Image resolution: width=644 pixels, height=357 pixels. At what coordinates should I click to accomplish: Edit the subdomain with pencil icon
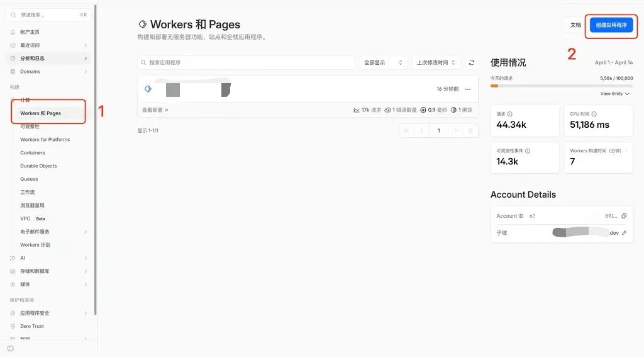pyautogui.click(x=624, y=233)
